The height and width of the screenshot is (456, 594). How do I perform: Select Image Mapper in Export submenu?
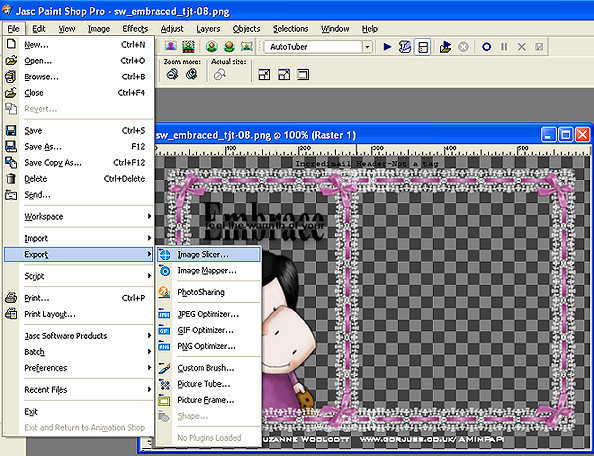(209, 270)
